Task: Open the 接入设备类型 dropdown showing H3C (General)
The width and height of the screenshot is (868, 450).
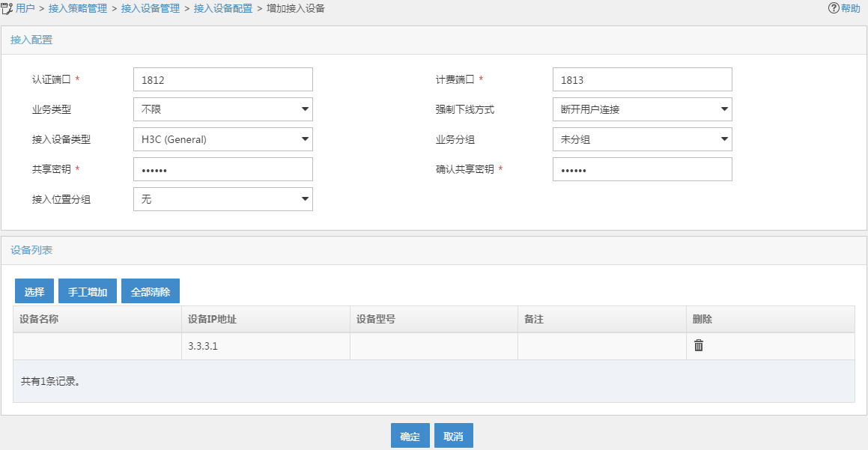Action: click(222, 139)
